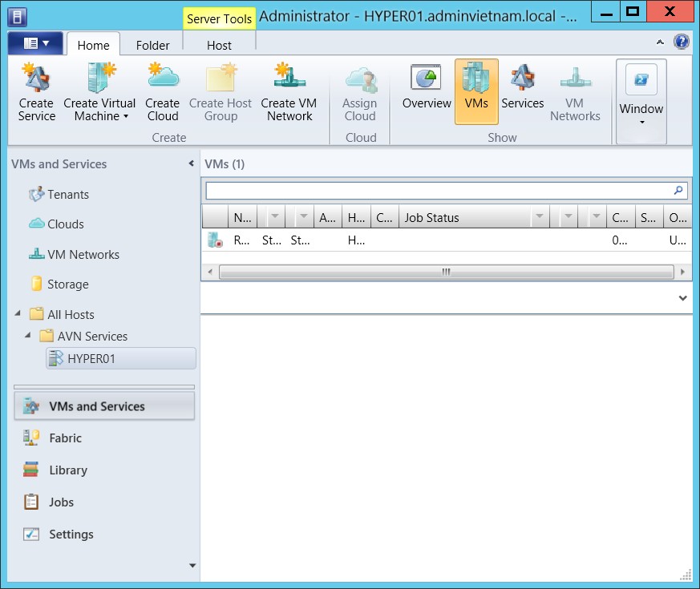Select the HYPER01 host
Screen dimensions: 700x589
[120, 358]
